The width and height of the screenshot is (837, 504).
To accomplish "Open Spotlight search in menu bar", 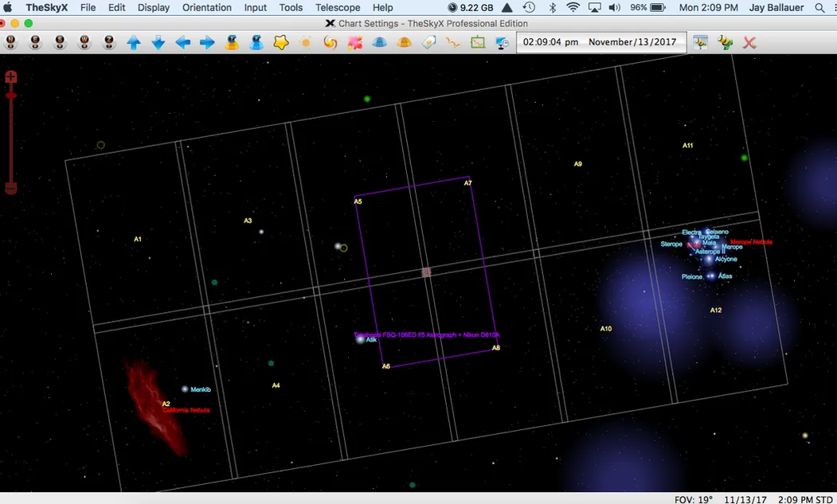I will pyautogui.click(x=819, y=7).
